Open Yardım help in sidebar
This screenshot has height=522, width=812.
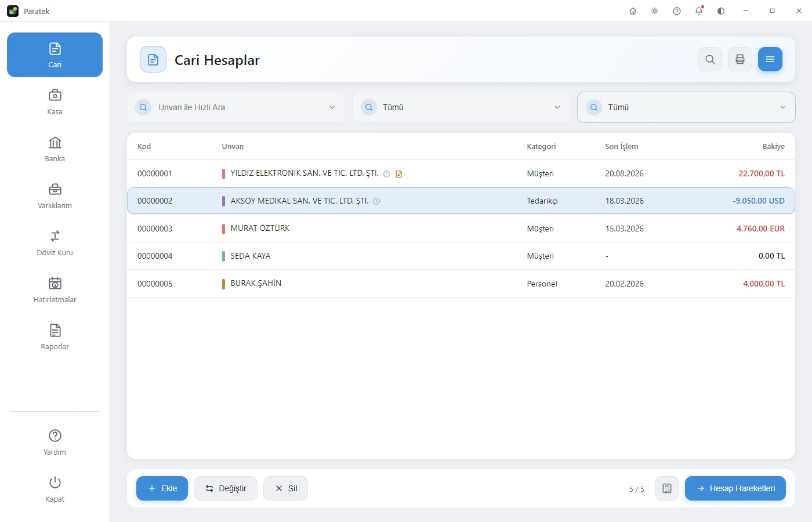[55, 442]
